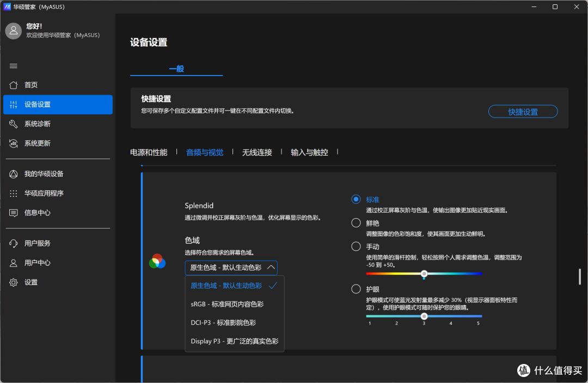
Task: Click the update icon beside 系统更新
Action: pos(14,144)
